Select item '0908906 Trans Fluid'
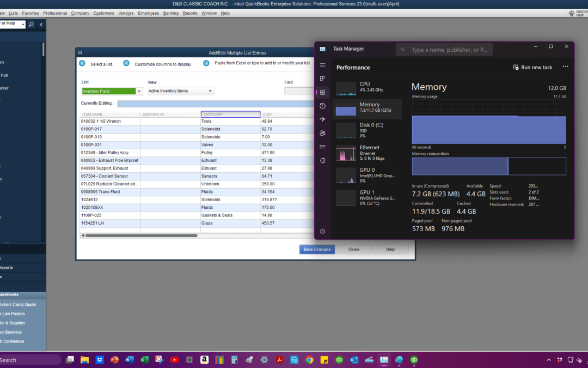588x368 pixels. pyautogui.click(x=110, y=192)
